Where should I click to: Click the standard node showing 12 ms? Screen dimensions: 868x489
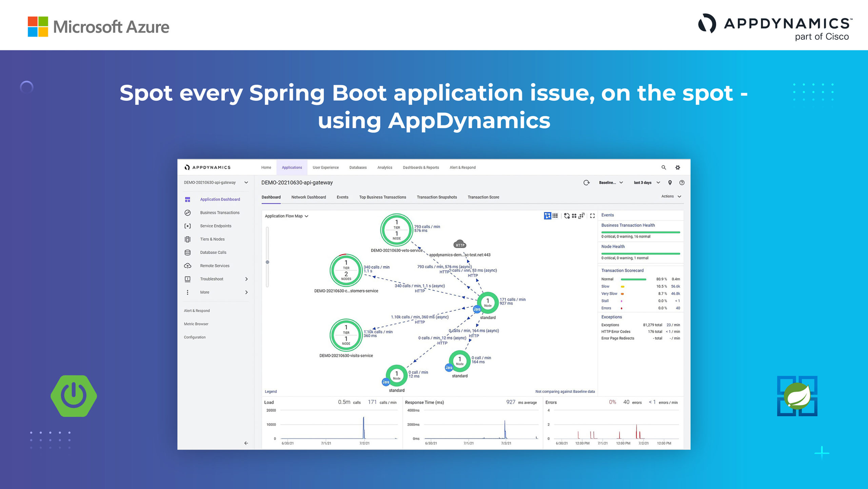(x=396, y=375)
